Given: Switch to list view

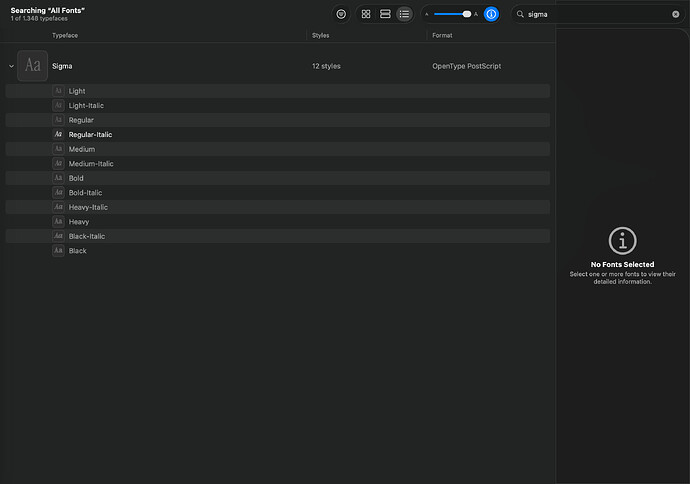Looking at the screenshot, I should click(404, 14).
